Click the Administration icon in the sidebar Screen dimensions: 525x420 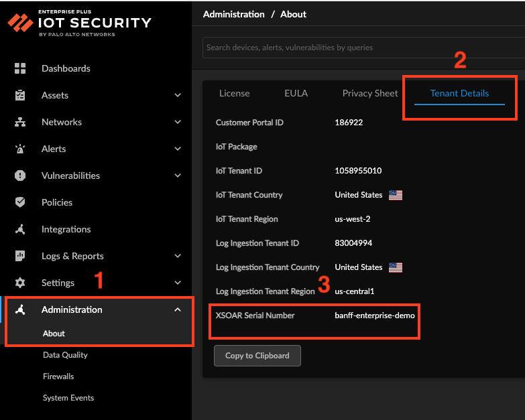(20, 309)
